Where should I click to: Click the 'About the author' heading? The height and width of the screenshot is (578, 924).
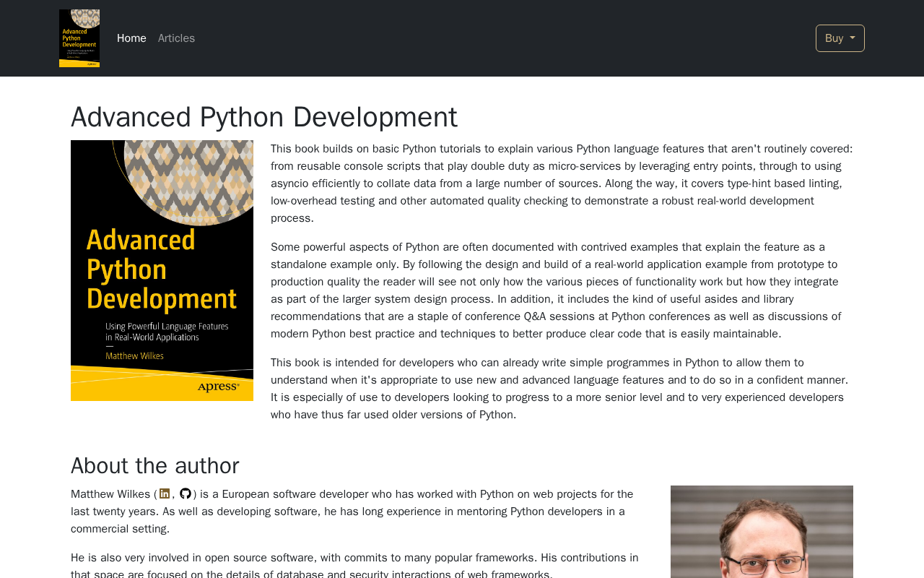[155, 466]
